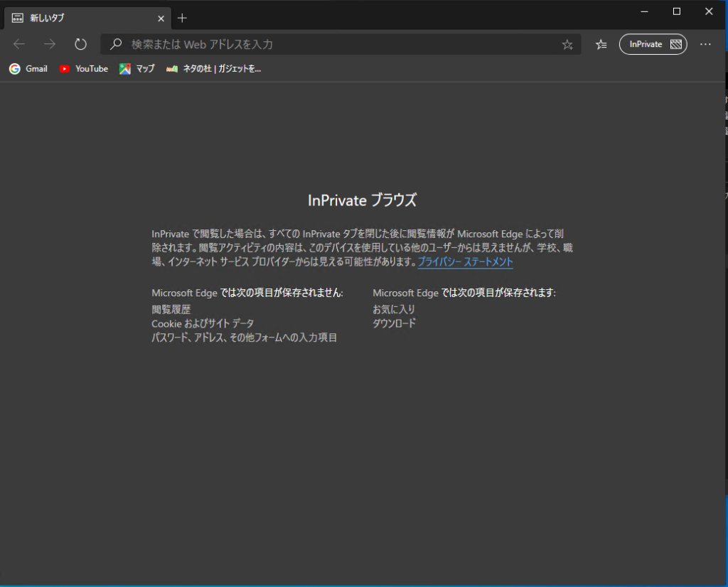This screenshot has height=587, width=728.
Task: Maximize the browser window
Action: (677, 11)
